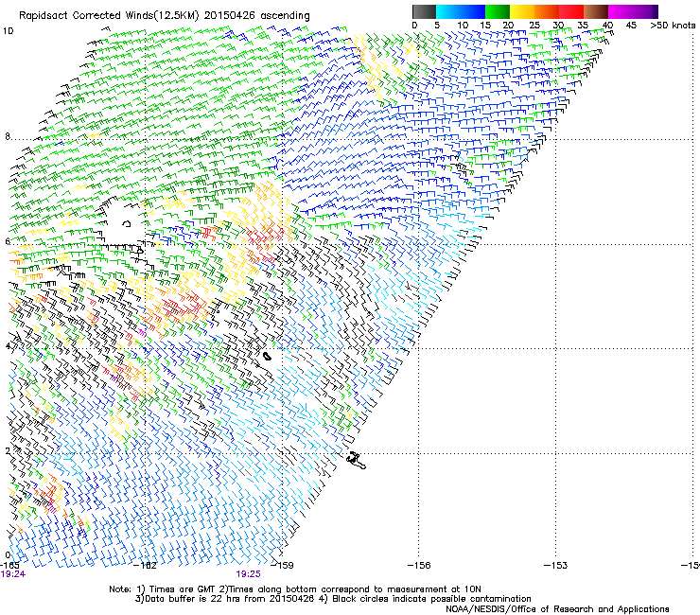Pick the blue 10-15 knots legend swatch
This screenshot has height=615, width=700.
coord(473,11)
